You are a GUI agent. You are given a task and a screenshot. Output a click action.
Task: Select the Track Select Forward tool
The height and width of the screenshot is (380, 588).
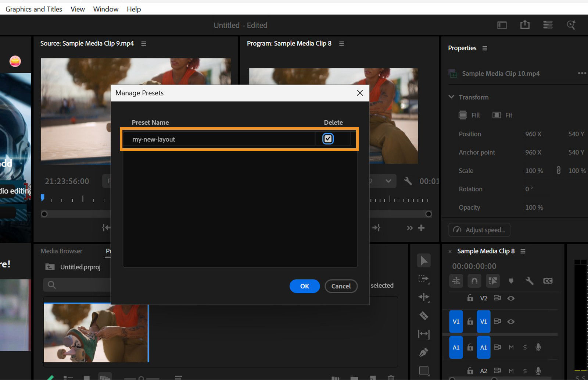(x=424, y=278)
